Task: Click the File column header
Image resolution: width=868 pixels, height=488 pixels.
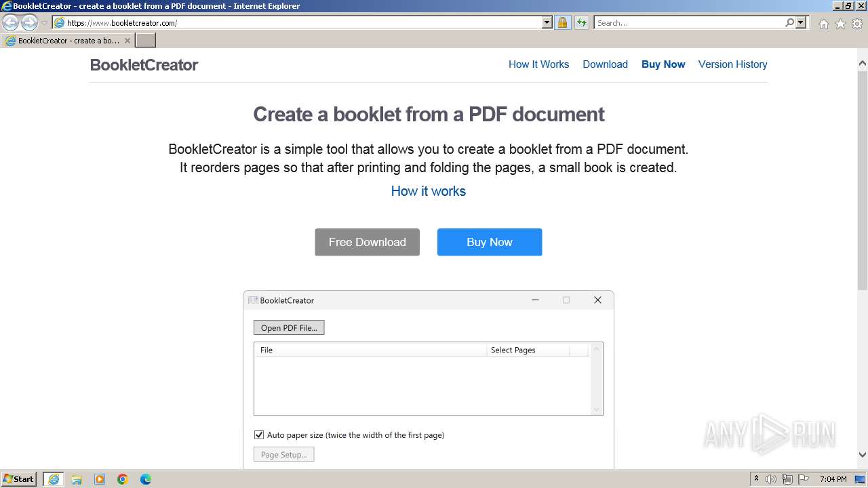Action: (x=370, y=350)
